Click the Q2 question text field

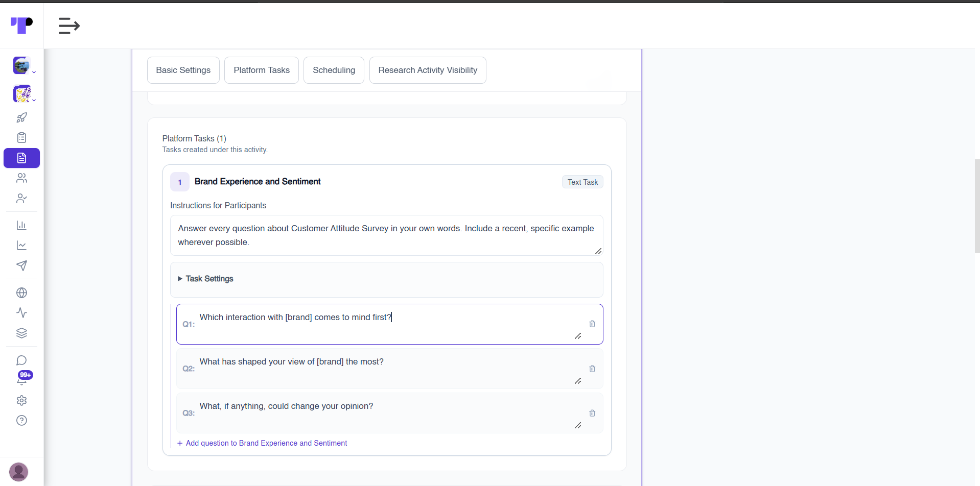(391, 369)
